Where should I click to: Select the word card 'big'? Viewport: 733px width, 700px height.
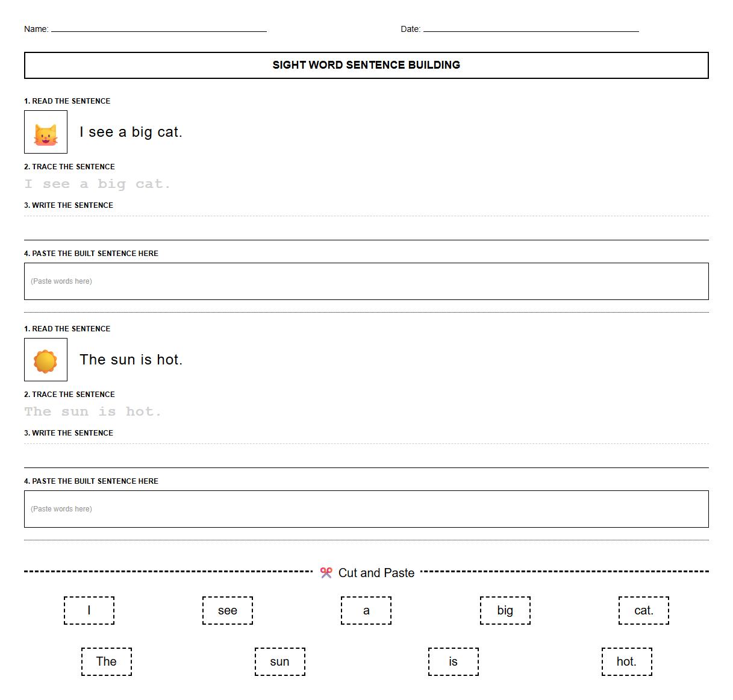click(505, 610)
